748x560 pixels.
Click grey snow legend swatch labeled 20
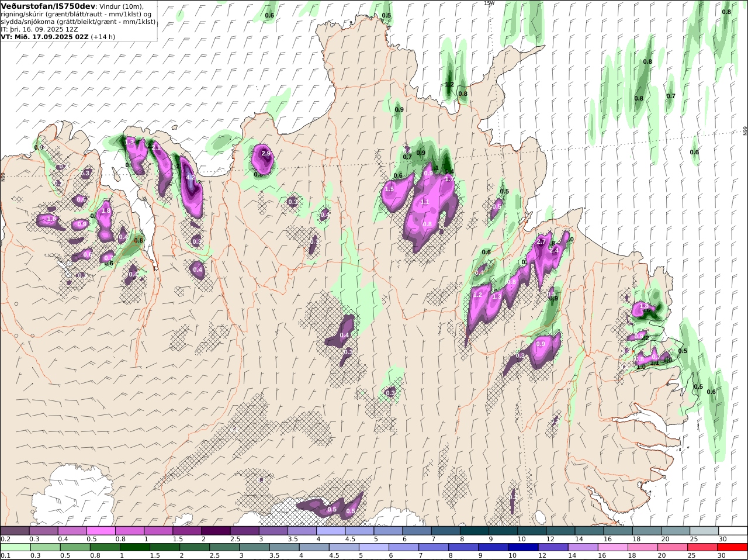[x=675, y=530]
